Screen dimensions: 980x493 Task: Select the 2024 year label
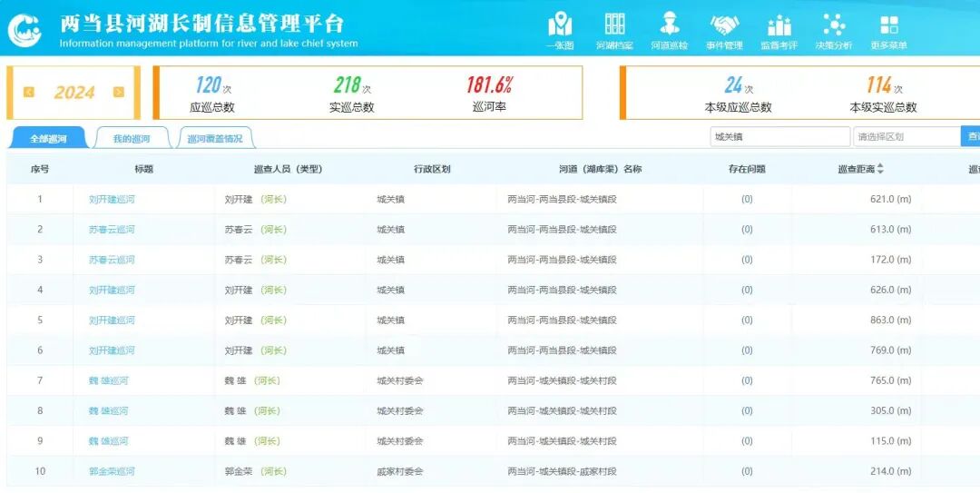pos(73,93)
